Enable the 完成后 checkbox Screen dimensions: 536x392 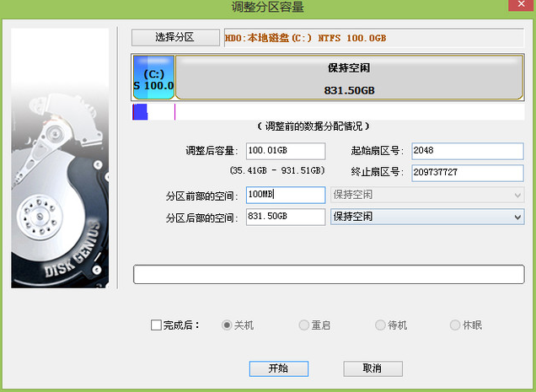click(x=156, y=325)
